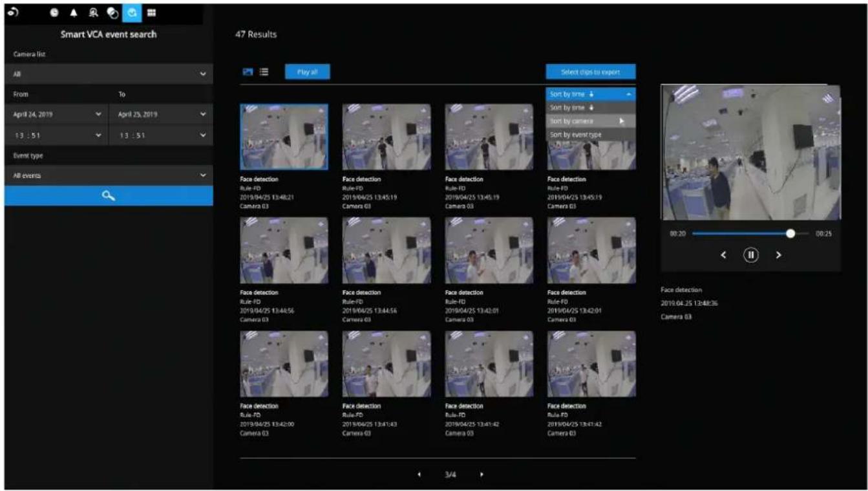Click 'Camera 03' label under preview player
Screen dimensions: 868x491
[x=675, y=317]
